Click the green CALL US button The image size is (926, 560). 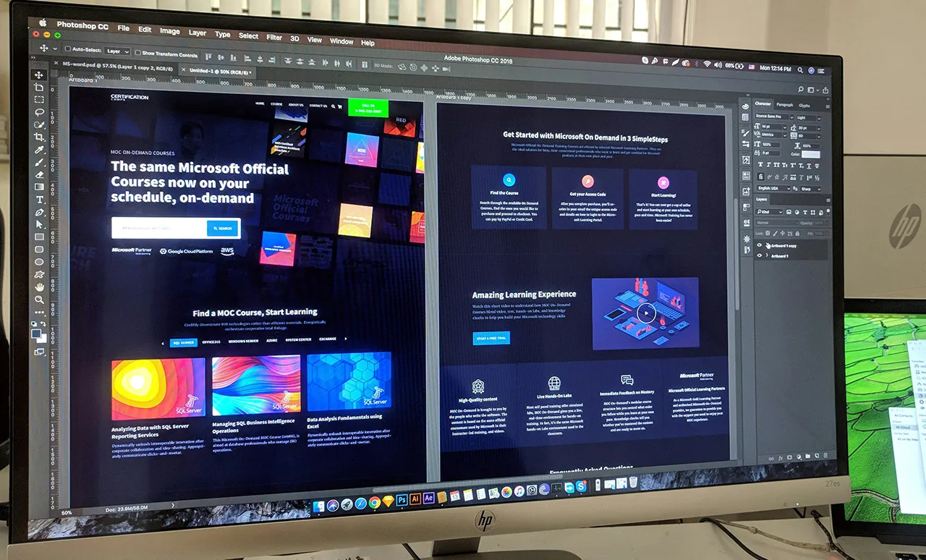(x=368, y=109)
